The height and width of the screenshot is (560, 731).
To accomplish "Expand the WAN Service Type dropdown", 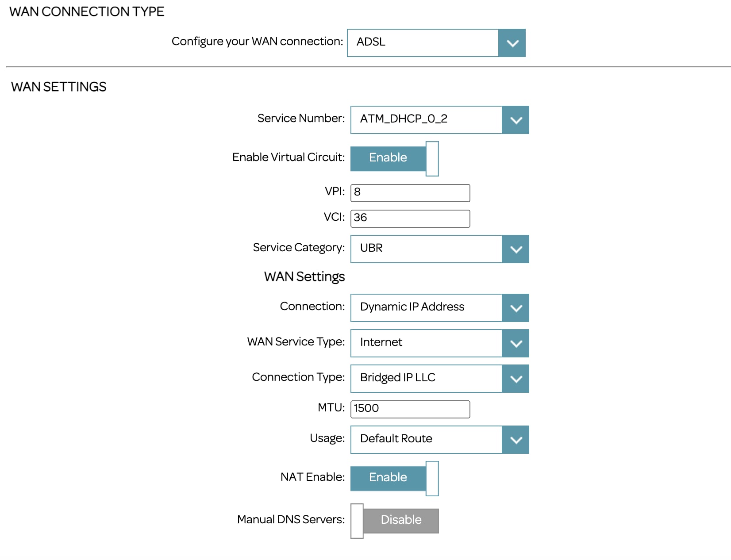I will coord(440,343).
